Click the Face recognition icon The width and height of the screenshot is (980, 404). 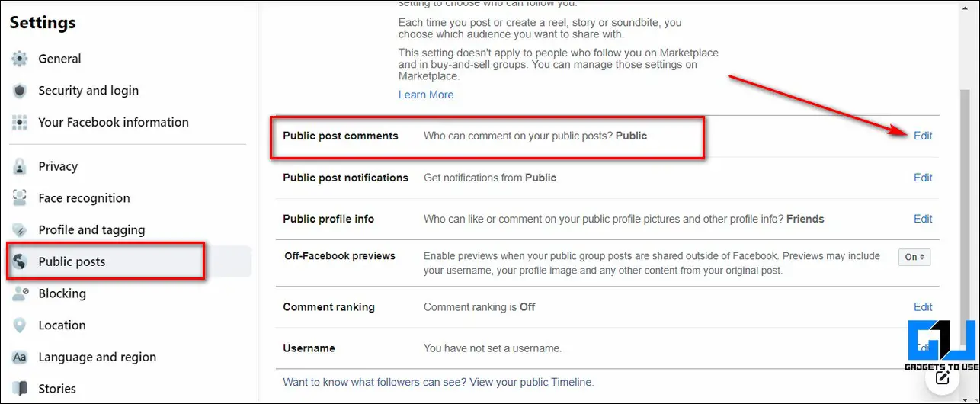click(x=20, y=198)
